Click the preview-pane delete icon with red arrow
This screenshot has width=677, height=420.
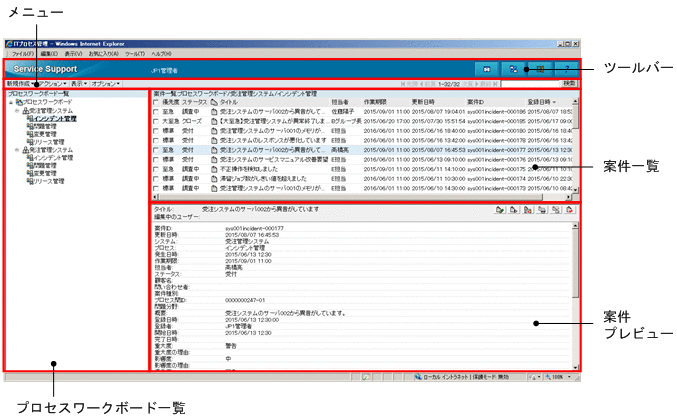[570, 210]
